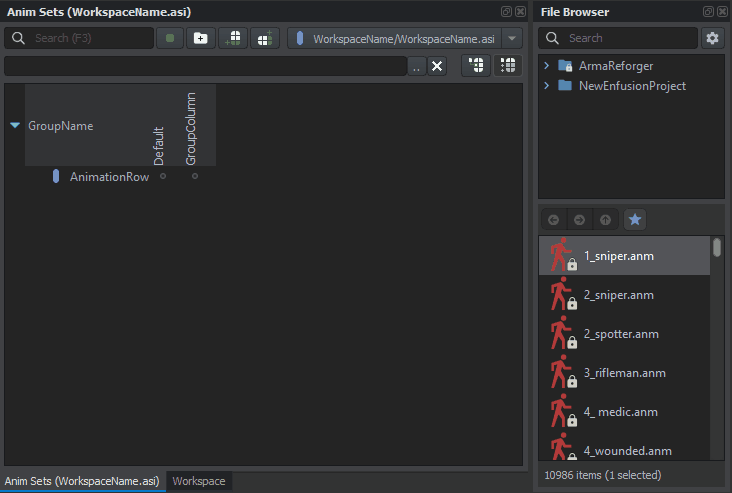The height and width of the screenshot is (493, 732).
Task: Expand the NewEnfusionProject folder chevron
Action: [x=547, y=85]
